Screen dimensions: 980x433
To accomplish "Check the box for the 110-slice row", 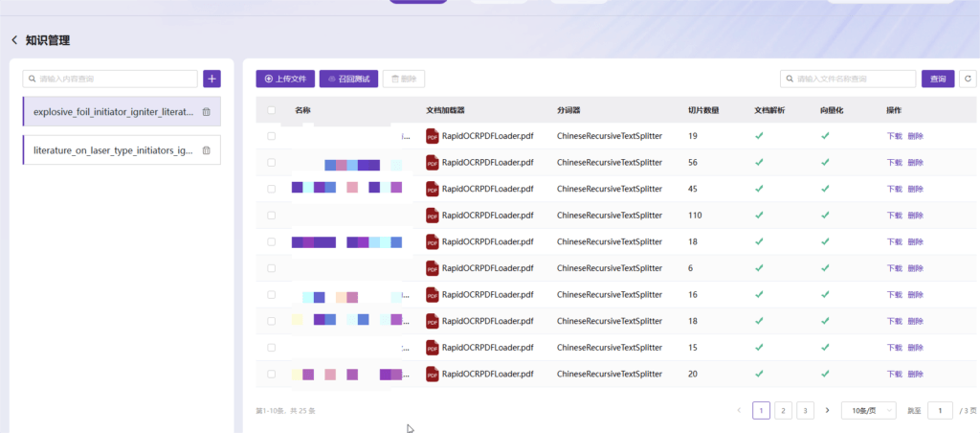I will click(x=271, y=216).
